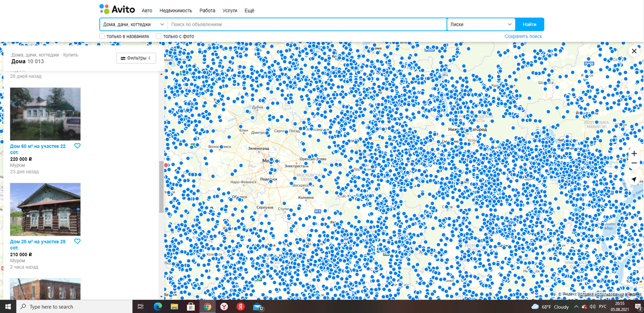Image resolution: width=644 pixels, height=313 pixels.
Task: Enable только с фото checkbox
Action: click(159, 37)
